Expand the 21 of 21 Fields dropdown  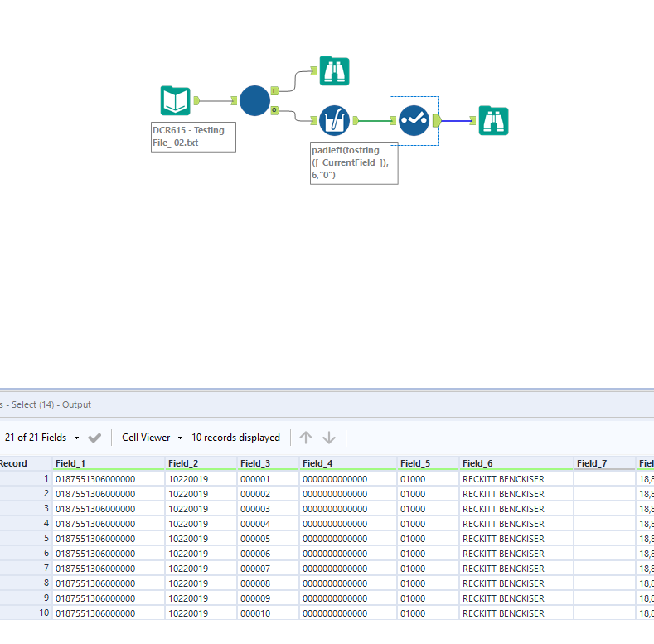(x=43, y=438)
